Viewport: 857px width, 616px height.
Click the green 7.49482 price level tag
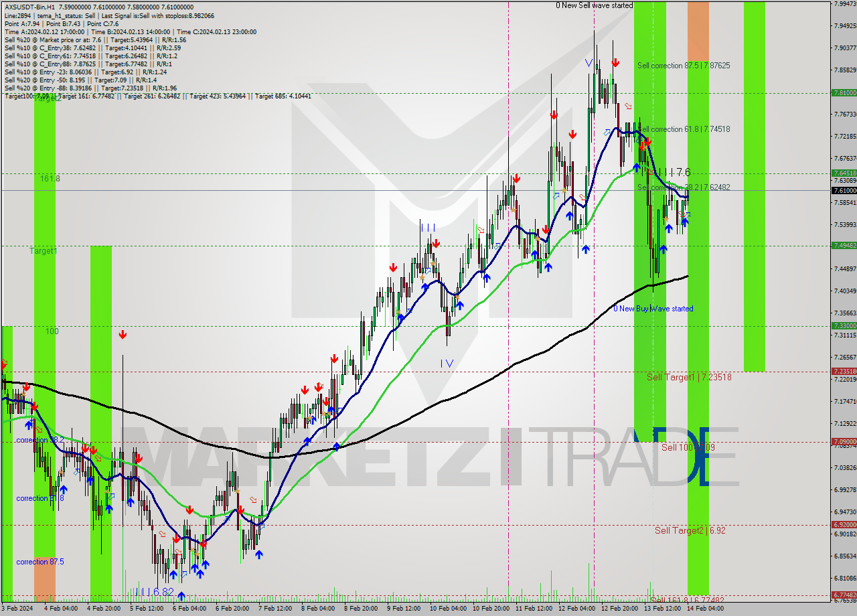(x=844, y=246)
